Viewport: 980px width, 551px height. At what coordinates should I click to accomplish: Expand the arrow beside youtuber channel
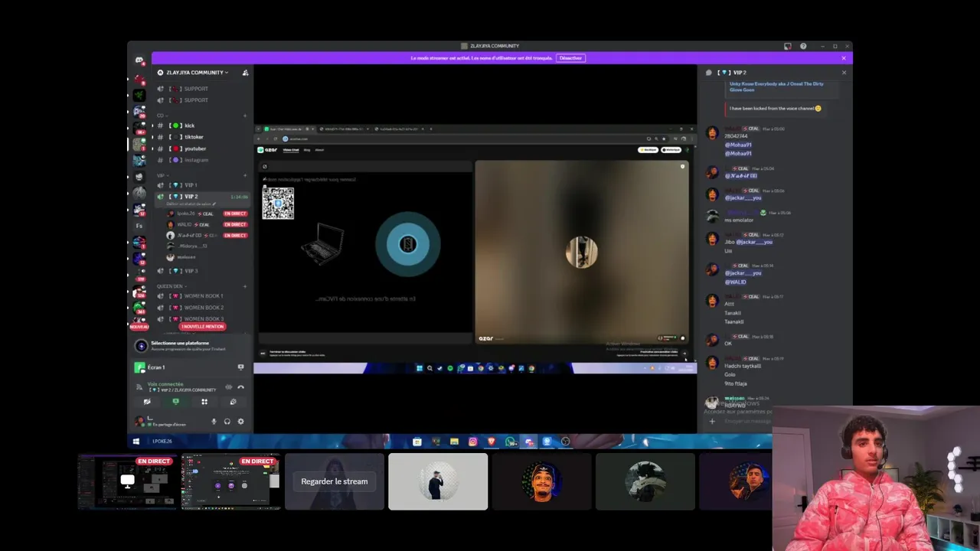(x=152, y=148)
